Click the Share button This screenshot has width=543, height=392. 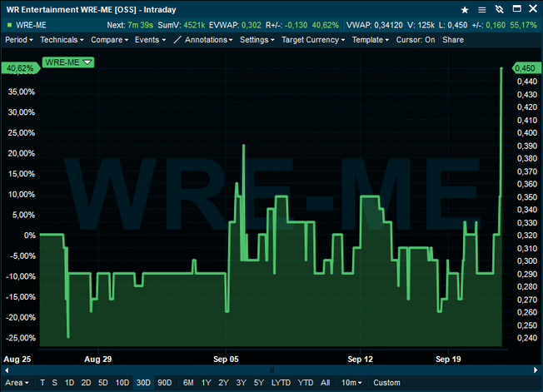pyautogui.click(x=453, y=40)
